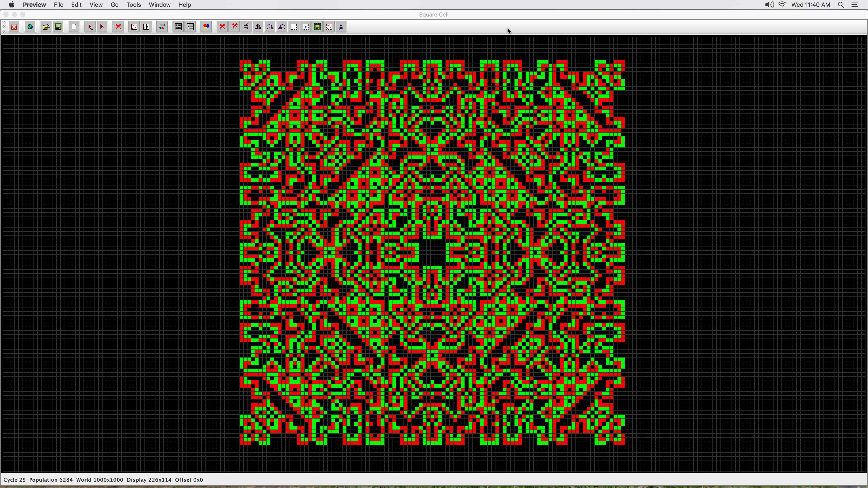Image resolution: width=868 pixels, height=488 pixels.
Task: Open a file with the folder icon
Action: point(46,27)
